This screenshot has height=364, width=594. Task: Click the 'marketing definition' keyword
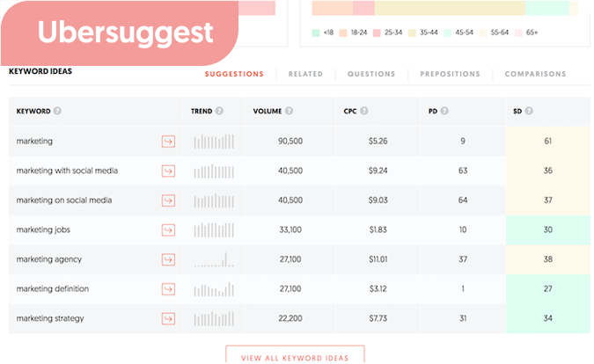(x=52, y=289)
